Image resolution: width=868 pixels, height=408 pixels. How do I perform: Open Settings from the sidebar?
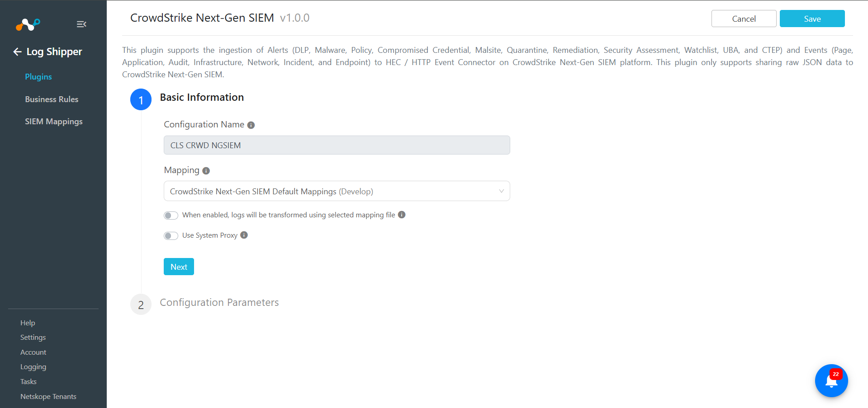33,338
